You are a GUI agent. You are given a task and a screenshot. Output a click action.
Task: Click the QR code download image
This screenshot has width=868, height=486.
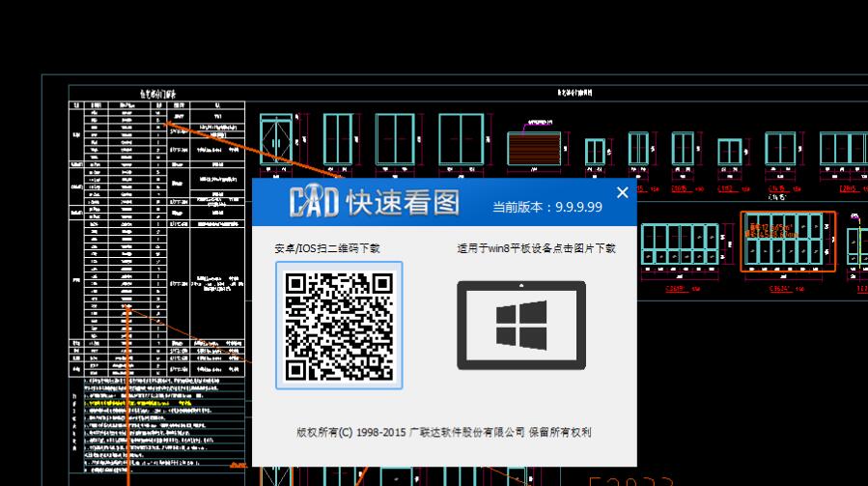point(339,326)
